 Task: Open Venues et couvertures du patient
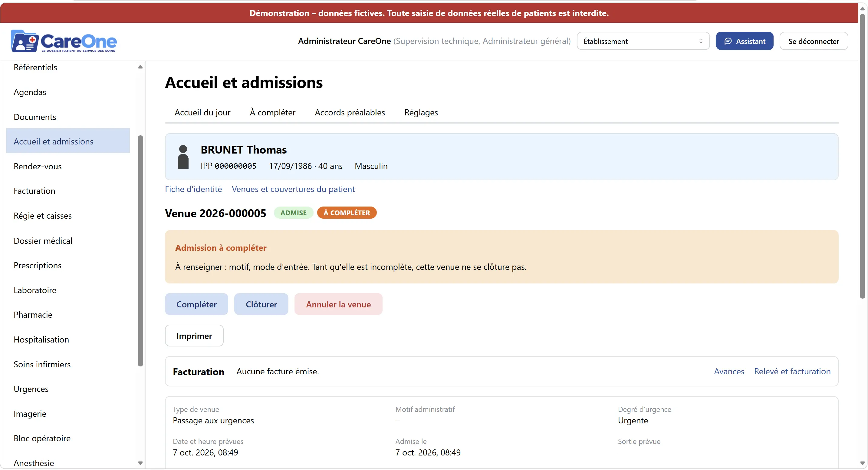pyautogui.click(x=293, y=189)
